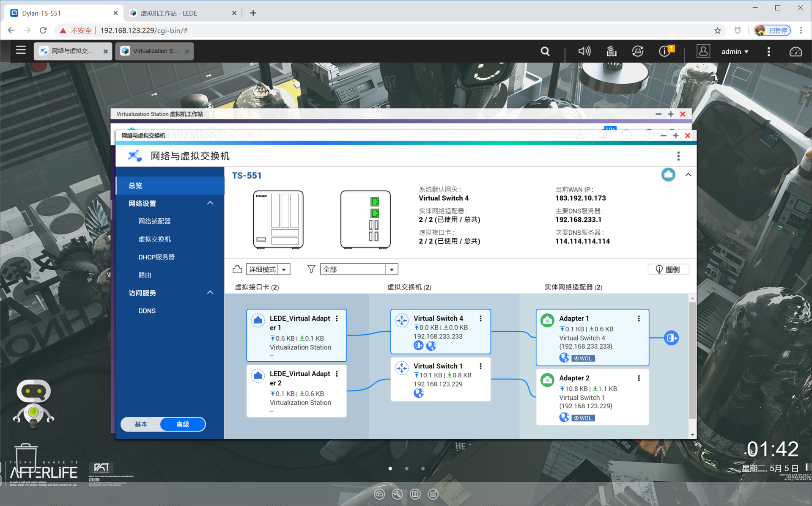Screen dimensions: 812x506
Task: Click the browser address bar URL
Action: click(144, 30)
